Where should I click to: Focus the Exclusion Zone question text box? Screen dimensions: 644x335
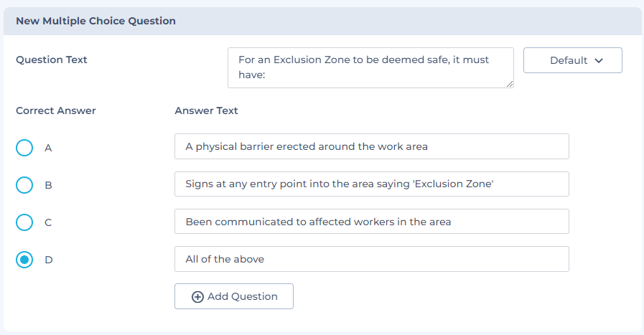click(x=370, y=67)
